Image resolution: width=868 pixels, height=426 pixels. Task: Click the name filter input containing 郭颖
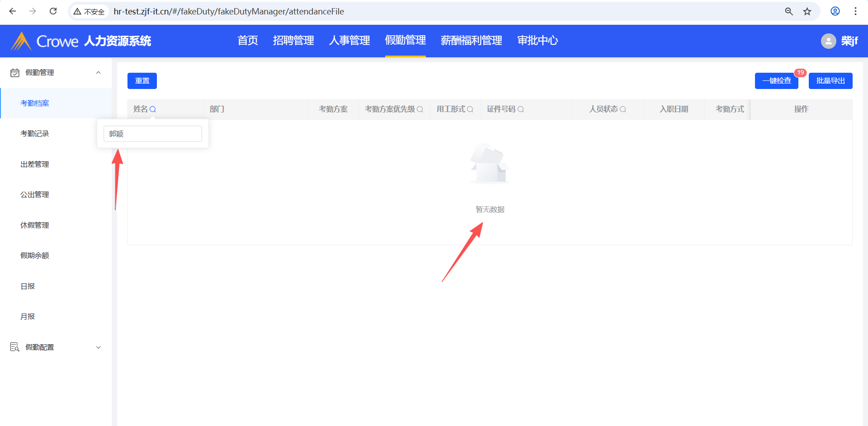pos(153,134)
